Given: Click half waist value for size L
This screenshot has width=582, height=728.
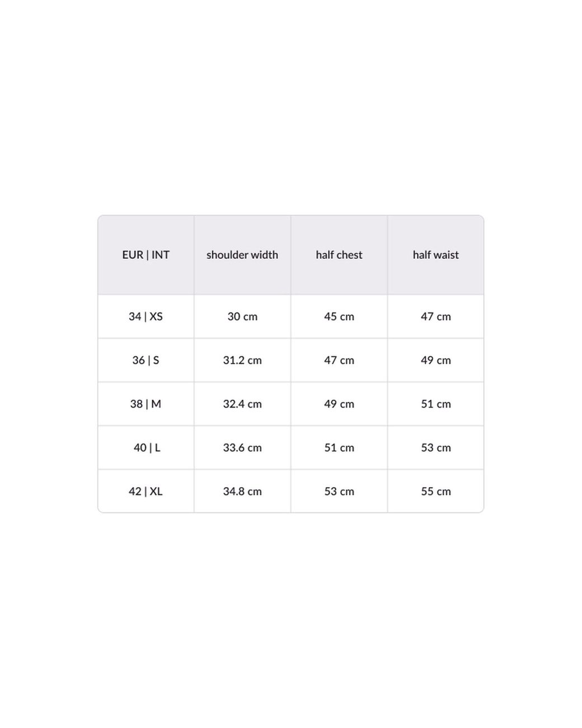Looking at the screenshot, I should click(x=436, y=447).
